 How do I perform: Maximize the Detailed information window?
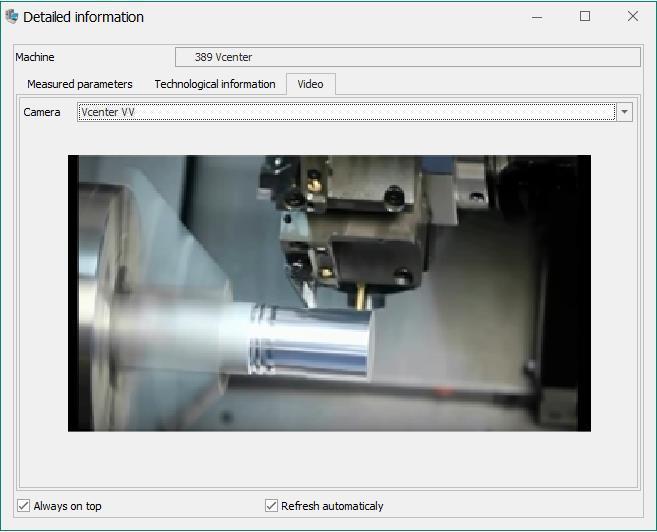[585, 16]
